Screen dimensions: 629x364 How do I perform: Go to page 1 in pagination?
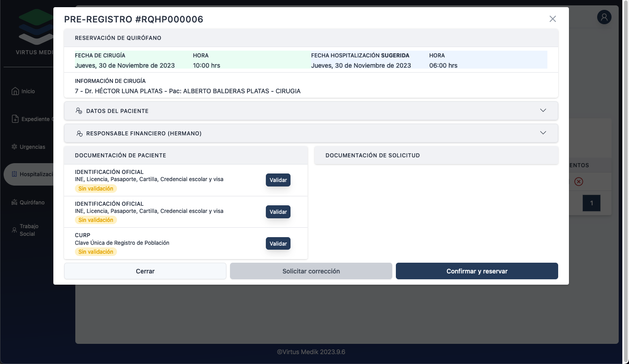591,203
